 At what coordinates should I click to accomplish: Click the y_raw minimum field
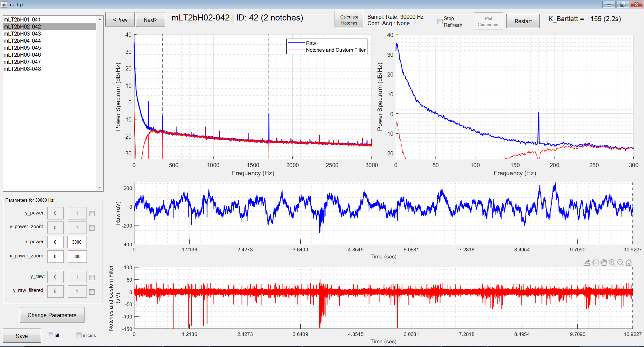(55, 277)
